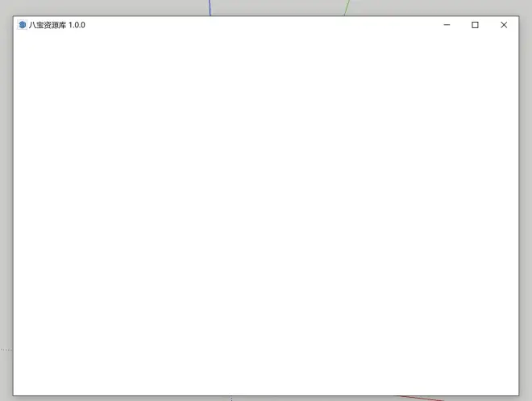
Task: Click the blue axis line above the window
Action: [x=210, y=7]
